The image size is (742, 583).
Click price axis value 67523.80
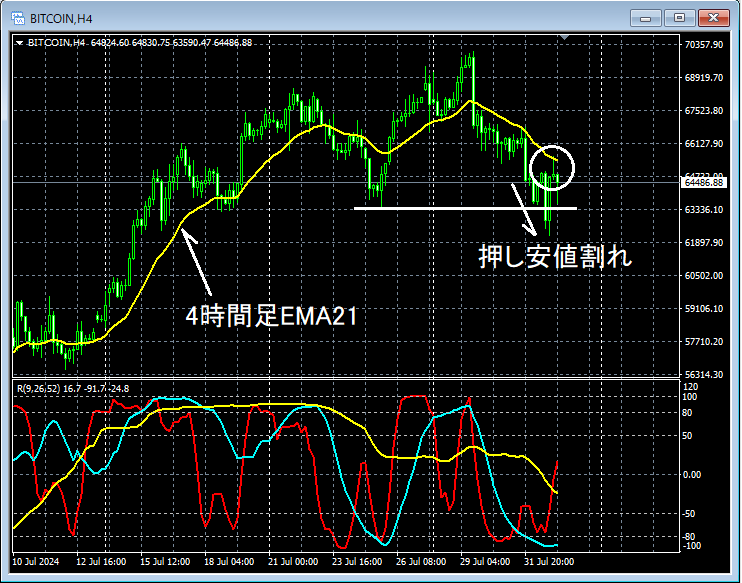coord(704,111)
